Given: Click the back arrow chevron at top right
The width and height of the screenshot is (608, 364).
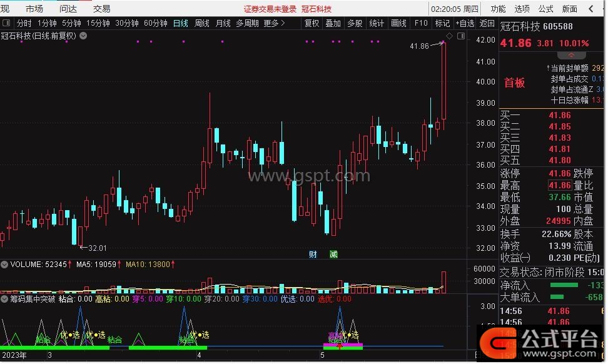Looking at the screenshot, I should pyautogui.click(x=591, y=9).
